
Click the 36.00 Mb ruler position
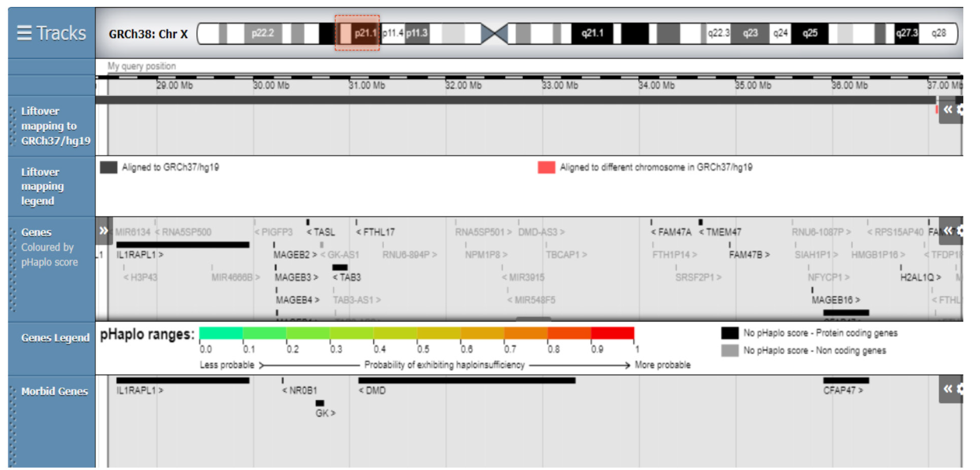[849, 85]
